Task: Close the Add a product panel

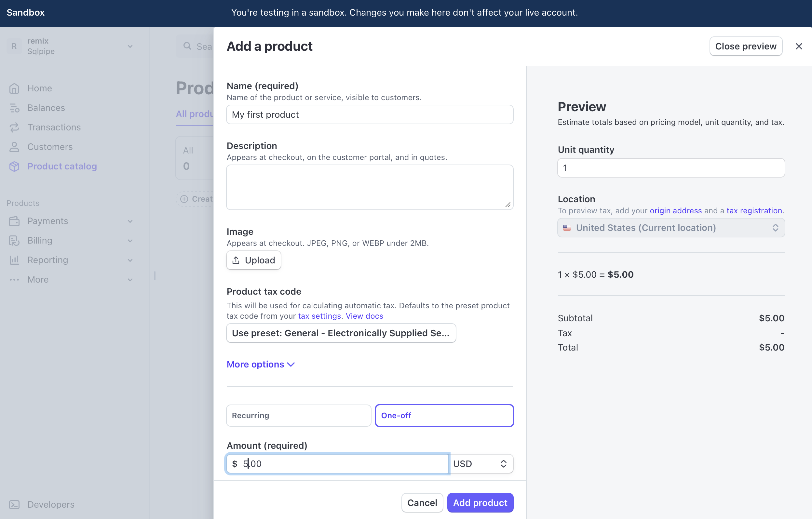Action: tap(799, 46)
